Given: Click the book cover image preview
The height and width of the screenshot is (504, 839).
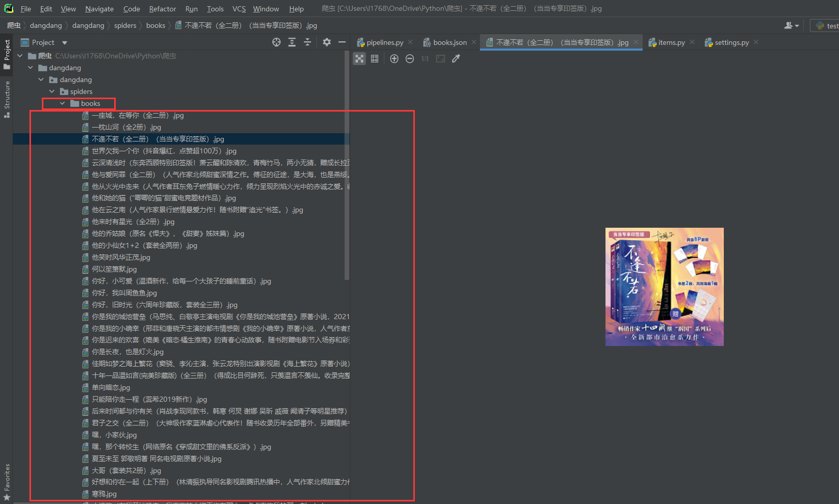Looking at the screenshot, I should [x=664, y=287].
